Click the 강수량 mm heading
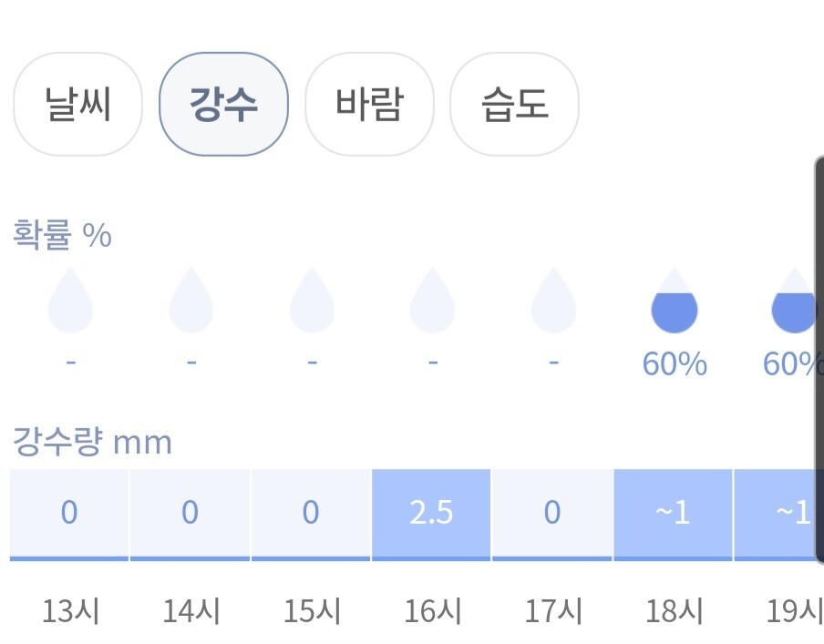The image size is (824, 644). tap(92, 443)
